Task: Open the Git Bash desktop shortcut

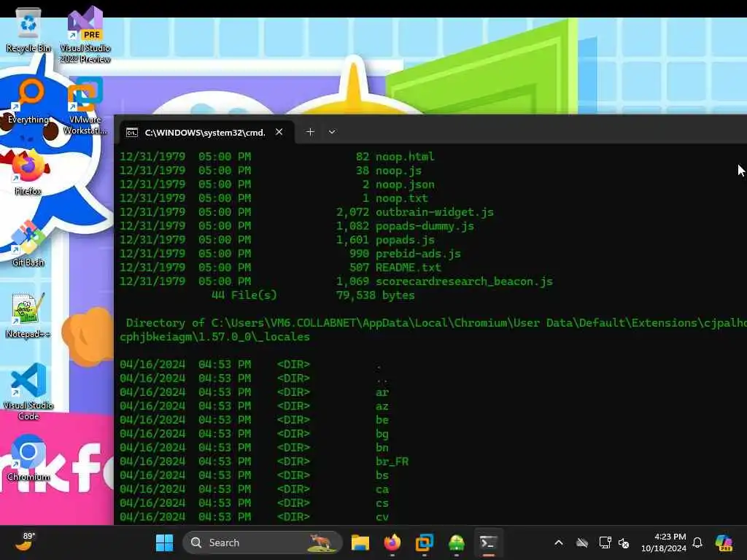Action: pyautogui.click(x=28, y=245)
